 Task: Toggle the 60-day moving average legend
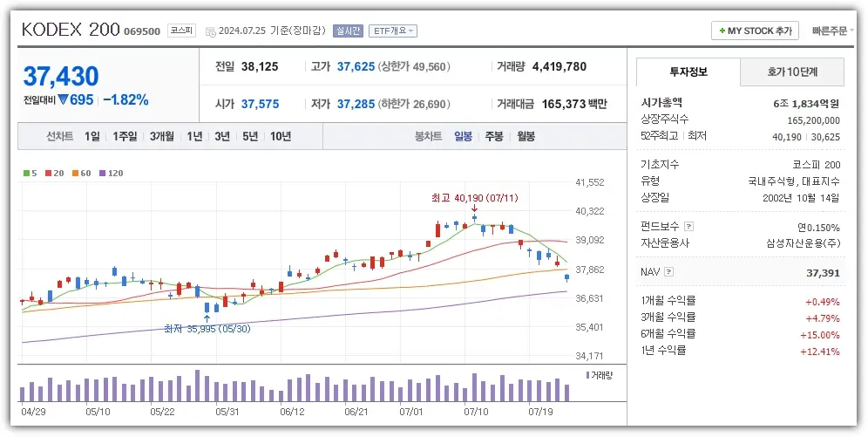coord(79,173)
